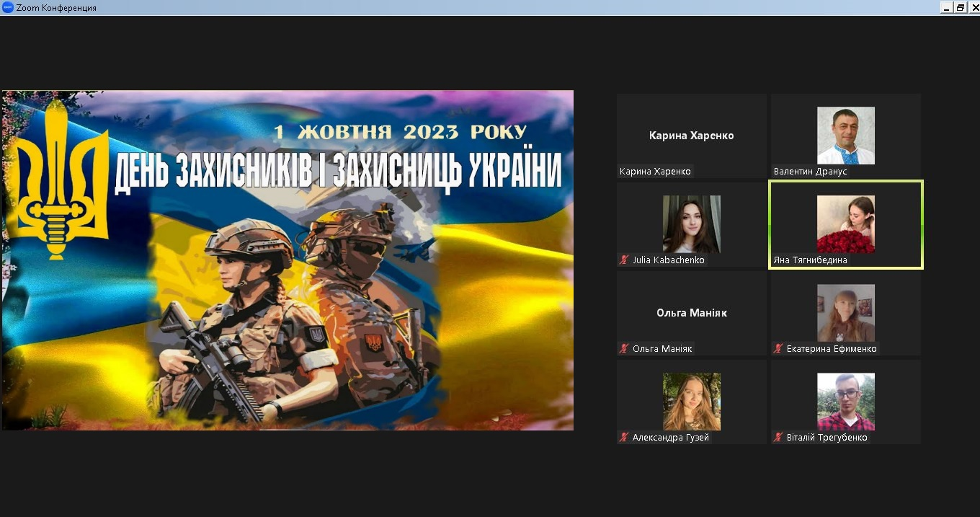Restore down the Zoom conference window
Screen dimensions: 980x517
(961, 7)
